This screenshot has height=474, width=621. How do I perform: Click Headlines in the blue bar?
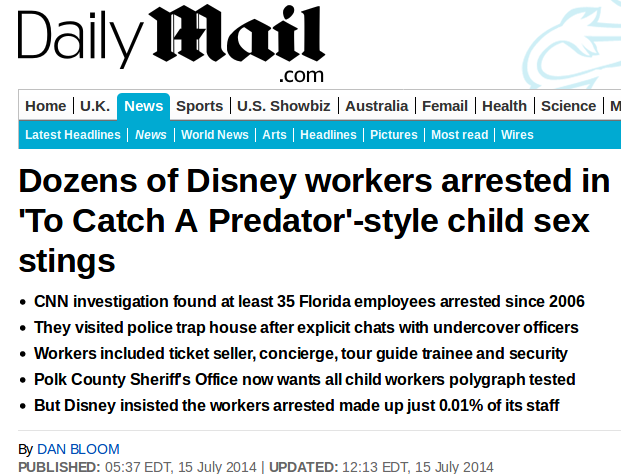pos(328,135)
